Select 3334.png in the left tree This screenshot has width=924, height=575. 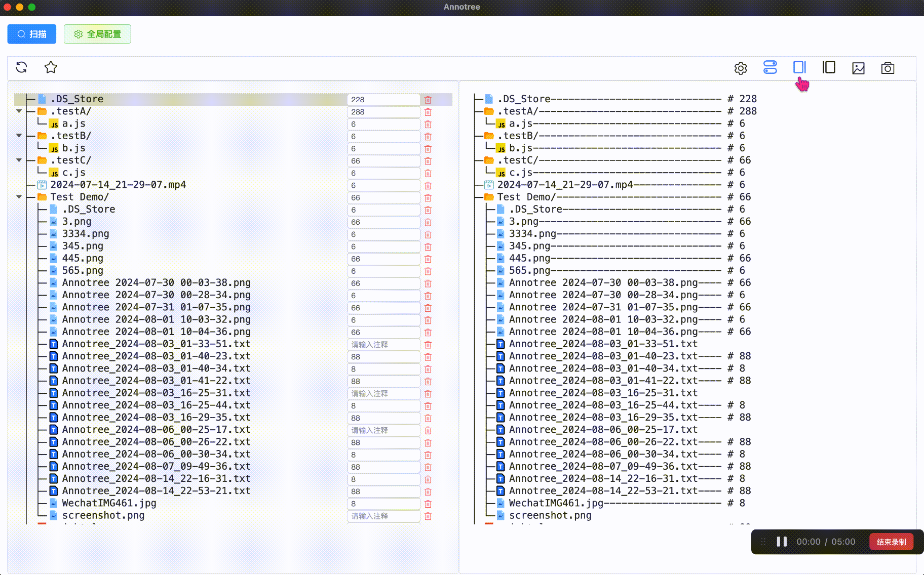coord(86,234)
